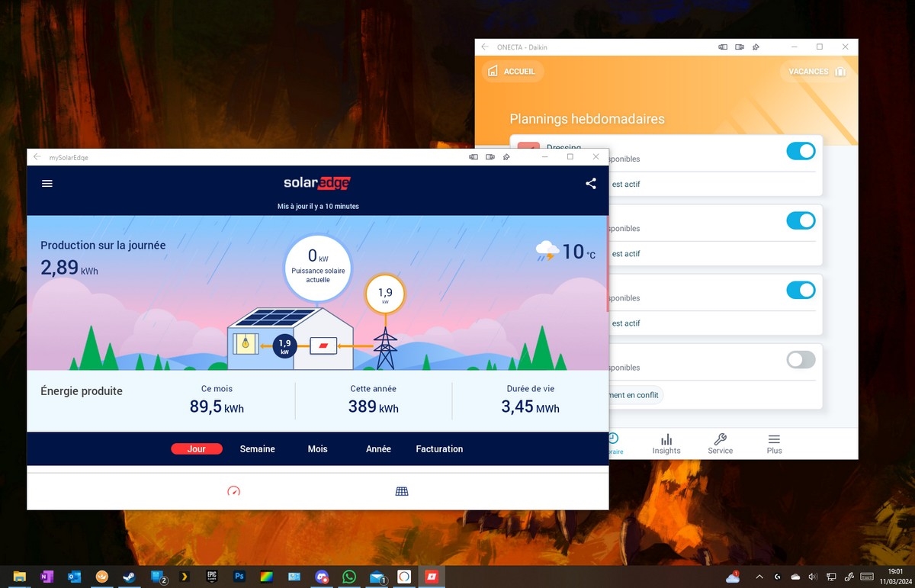
Task: Expand the hidden system tray icons chevron
Action: pos(759,577)
